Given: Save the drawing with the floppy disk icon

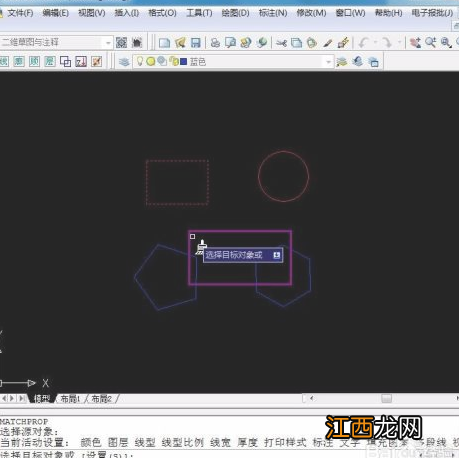Looking at the screenshot, I should [x=196, y=43].
